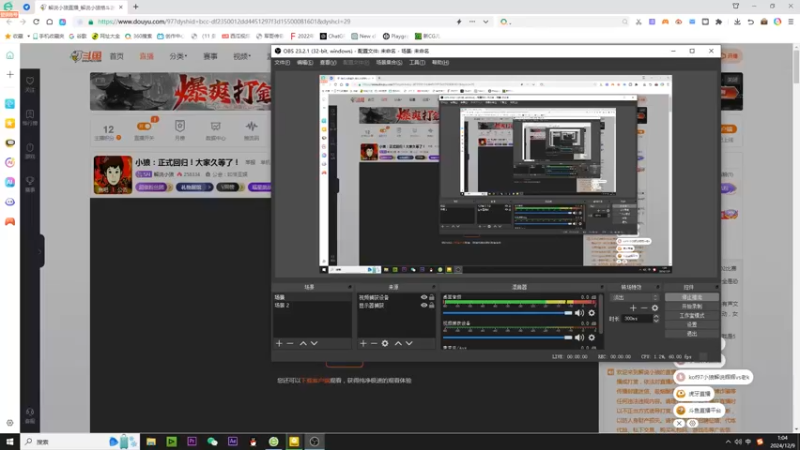Expand Douyu dark sidebar collapse handle
This screenshot has width=800, height=450.
(x=40, y=251)
